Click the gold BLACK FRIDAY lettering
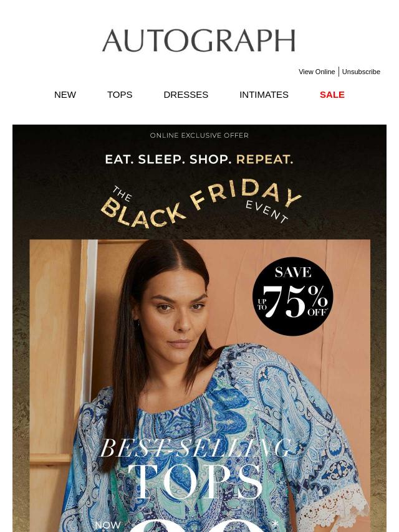The height and width of the screenshot is (532, 399). click(200, 204)
